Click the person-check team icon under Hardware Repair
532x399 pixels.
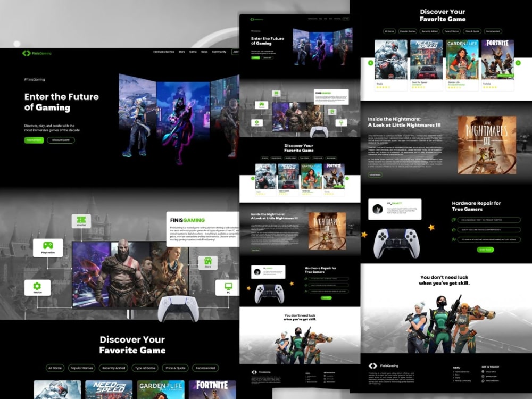coord(454,239)
